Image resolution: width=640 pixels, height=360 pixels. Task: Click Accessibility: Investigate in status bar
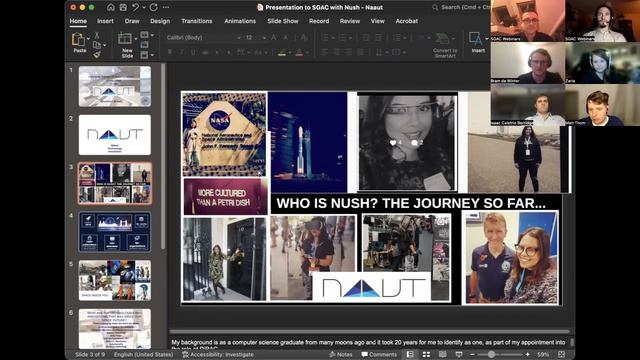[218, 354]
